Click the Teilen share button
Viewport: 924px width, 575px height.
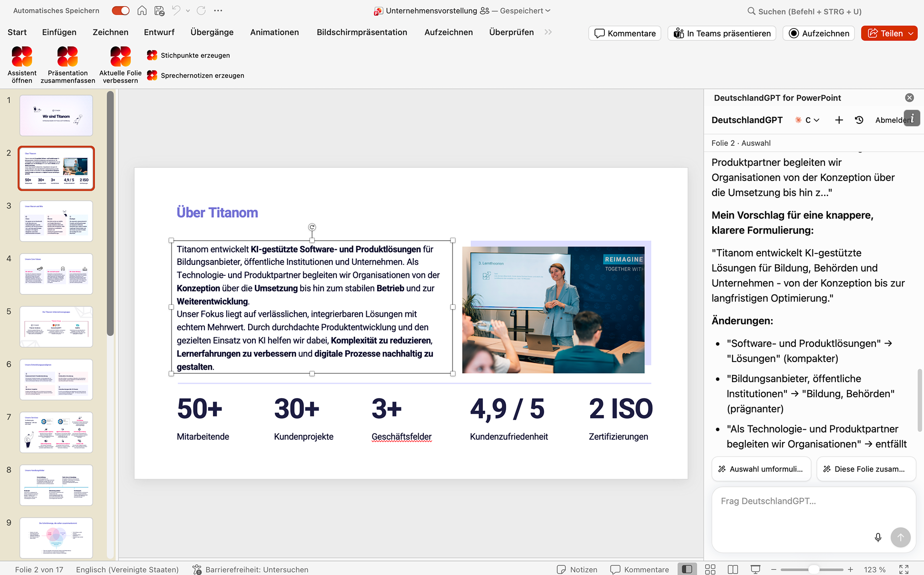click(884, 33)
